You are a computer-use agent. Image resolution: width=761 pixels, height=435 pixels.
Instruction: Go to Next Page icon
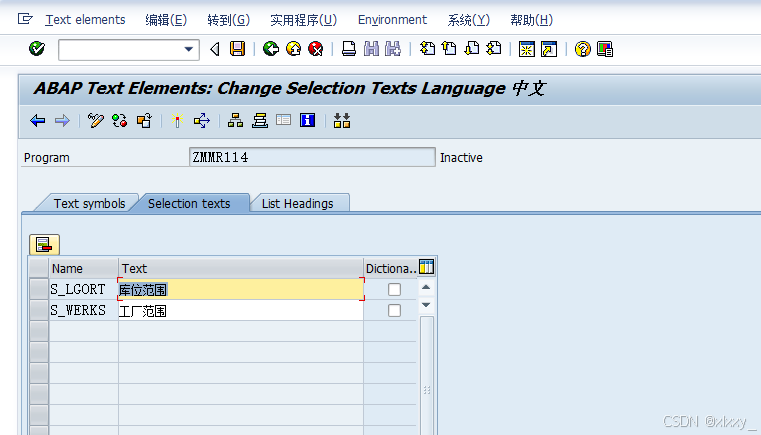click(x=472, y=49)
